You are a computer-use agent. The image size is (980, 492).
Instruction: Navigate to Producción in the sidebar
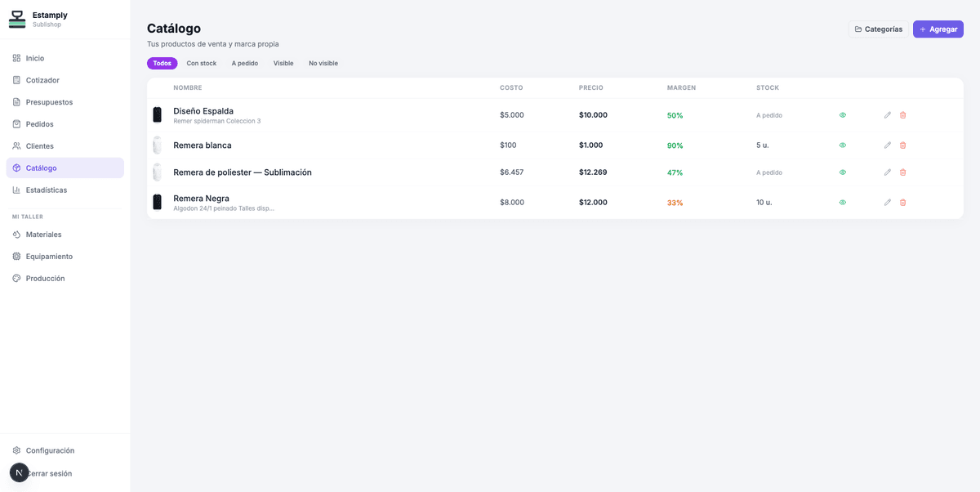click(x=45, y=279)
